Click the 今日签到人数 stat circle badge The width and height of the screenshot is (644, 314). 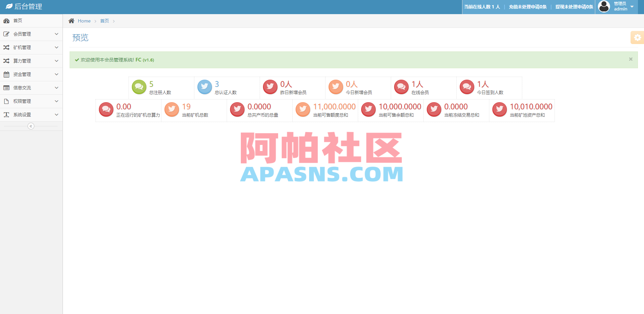467,87
